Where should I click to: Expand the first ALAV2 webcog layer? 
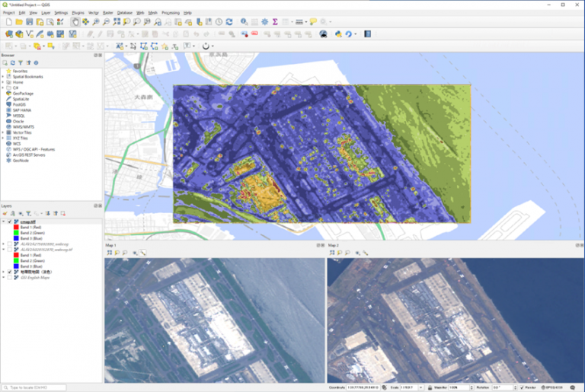[x=3, y=244]
